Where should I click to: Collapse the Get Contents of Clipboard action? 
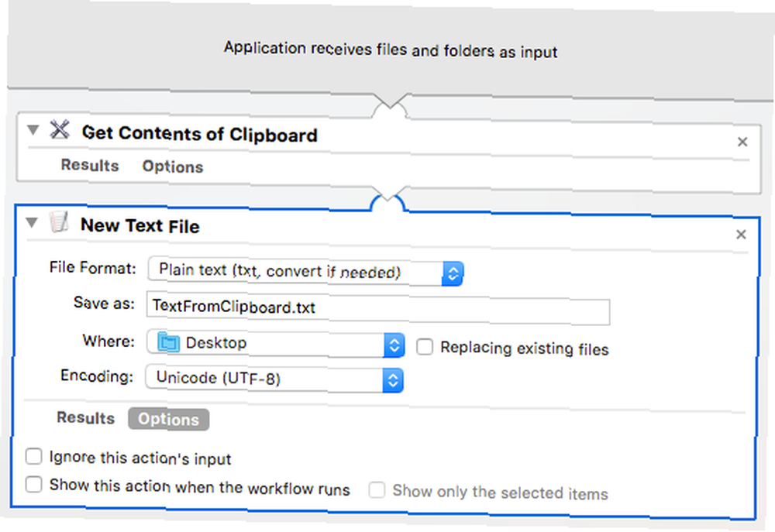[33, 130]
